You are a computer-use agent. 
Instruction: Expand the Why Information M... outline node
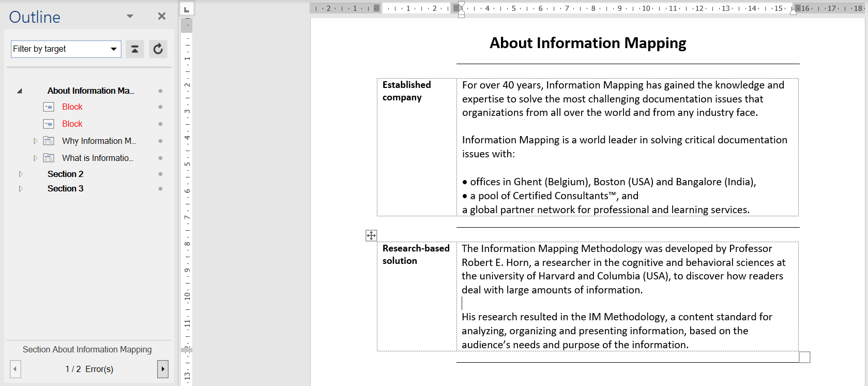pos(35,141)
